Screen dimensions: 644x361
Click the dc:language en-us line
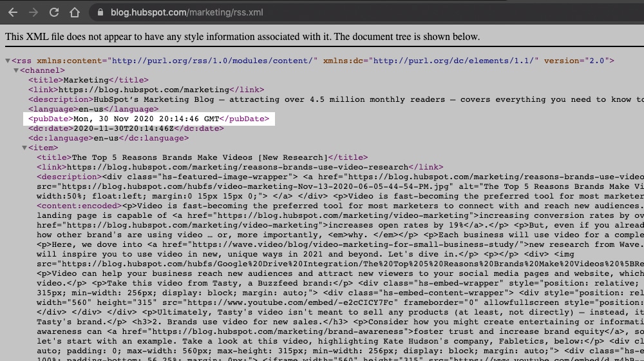tap(108, 138)
